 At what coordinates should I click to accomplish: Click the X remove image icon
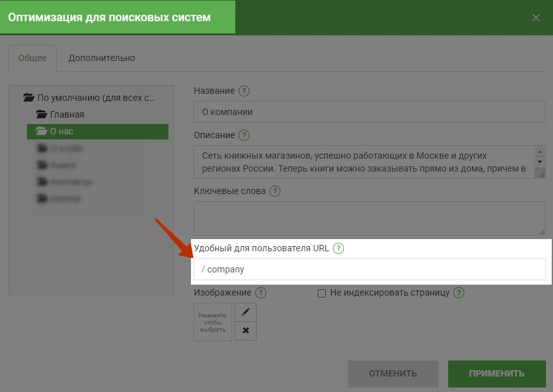pos(246,331)
